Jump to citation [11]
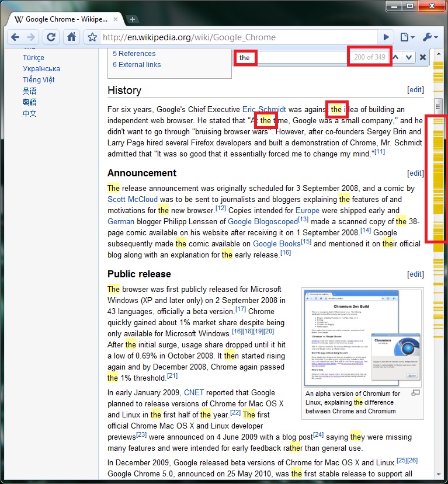Screen dimensions: 448x484 coord(380,151)
